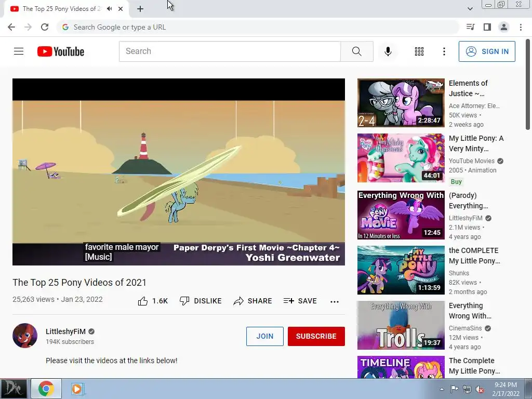Subscribe to LittleshyFiM channel
This screenshot has height=399, width=532.
point(316,336)
